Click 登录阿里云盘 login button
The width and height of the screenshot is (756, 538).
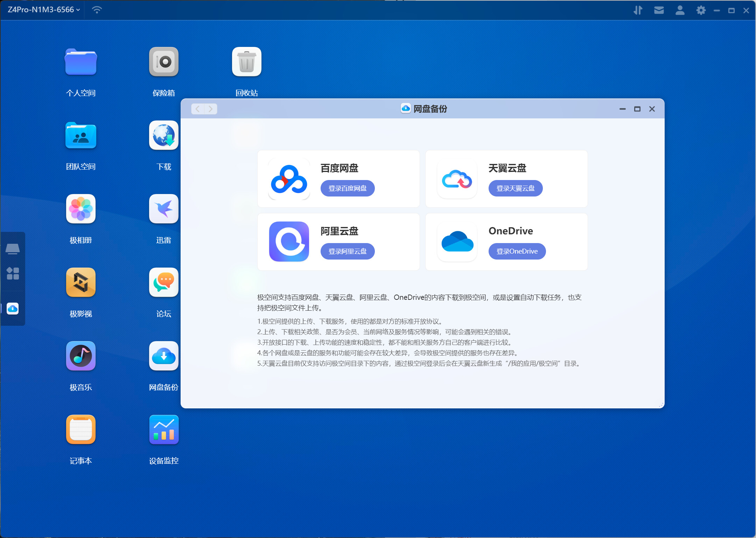347,251
